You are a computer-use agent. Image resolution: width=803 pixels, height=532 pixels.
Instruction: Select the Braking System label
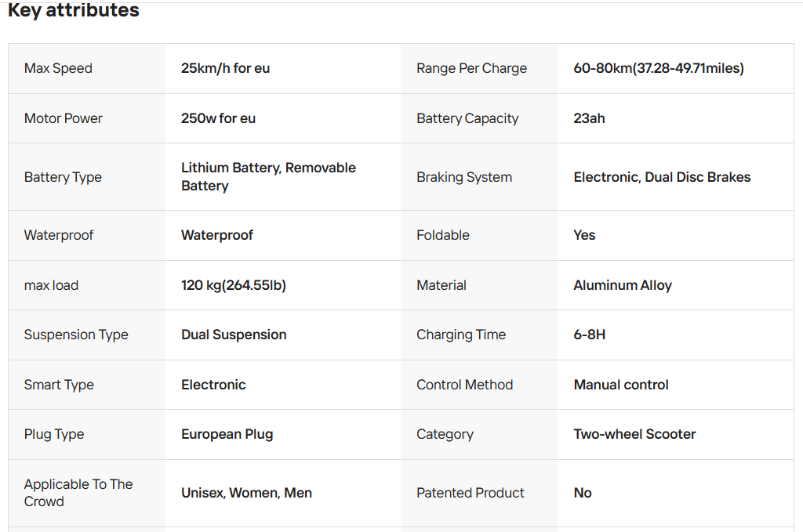click(x=464, y=177)
